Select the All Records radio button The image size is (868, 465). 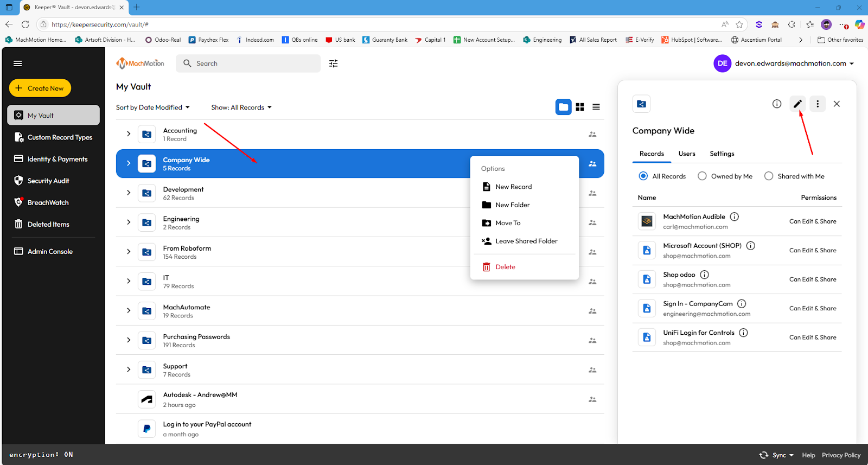pos(643,176)
